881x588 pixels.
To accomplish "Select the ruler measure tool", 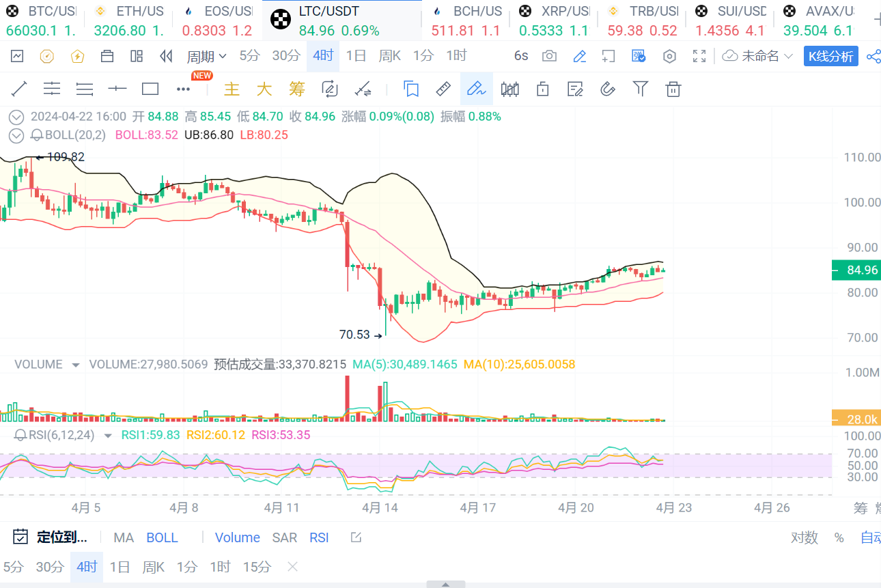I will click(x=444, y=89).
